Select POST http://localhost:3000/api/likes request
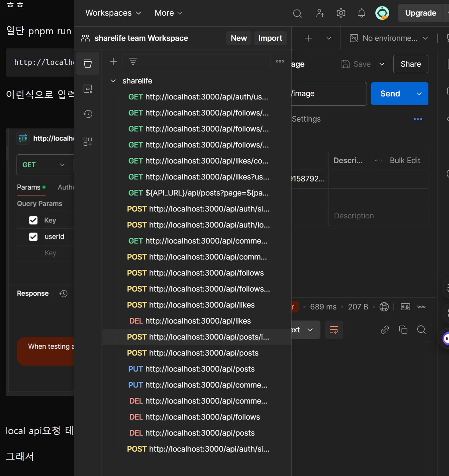449x476 pixels. click(196, 305)
